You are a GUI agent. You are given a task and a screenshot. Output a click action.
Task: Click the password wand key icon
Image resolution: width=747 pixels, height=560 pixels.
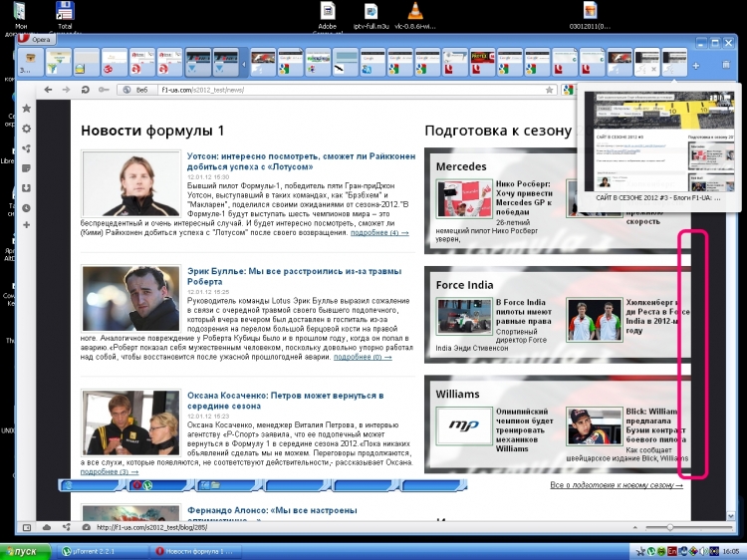(x=104, y=89)
